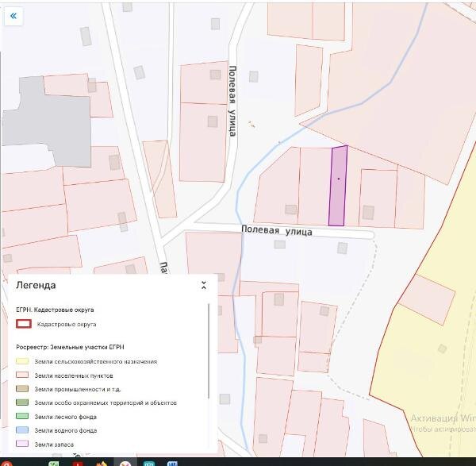
Task: Collapse the Легенда panel using its chevron icon
Action: coord(204,285)
